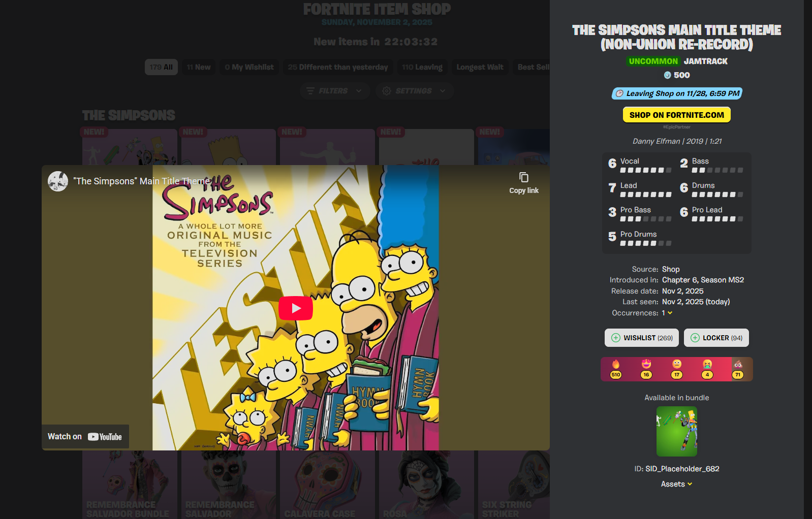Screen dimensions: 812x519
Task: Open the Settings dropdown
Action: point(415,91)
